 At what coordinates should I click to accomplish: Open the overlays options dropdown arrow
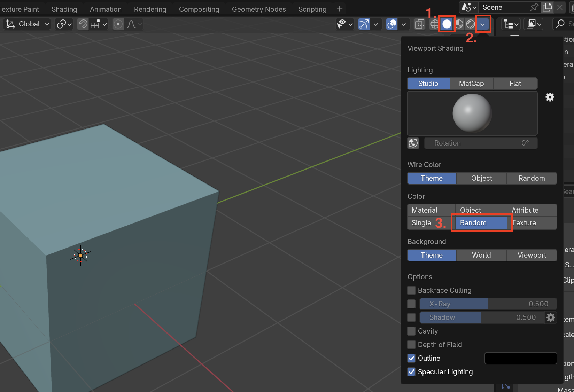[404, 24]
